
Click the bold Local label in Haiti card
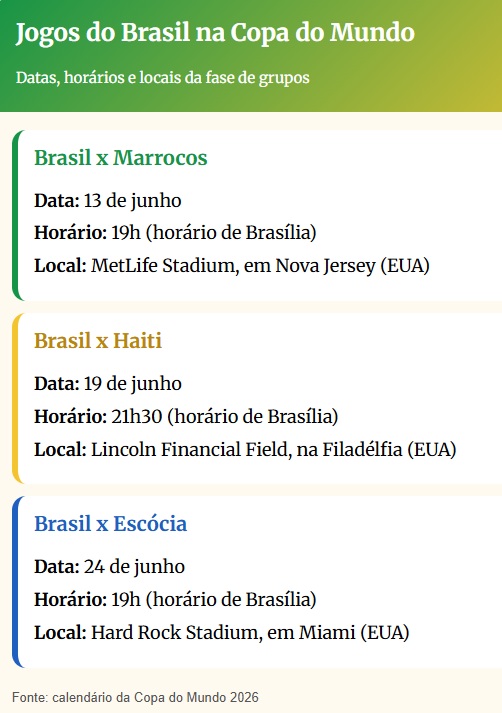[x=60, y=450]
